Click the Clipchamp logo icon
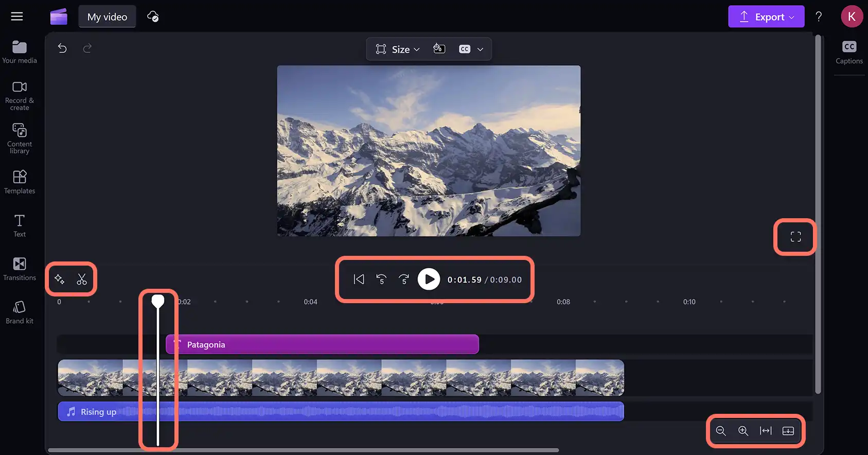Screen dimensions: 868x455 tap(59, 16)
